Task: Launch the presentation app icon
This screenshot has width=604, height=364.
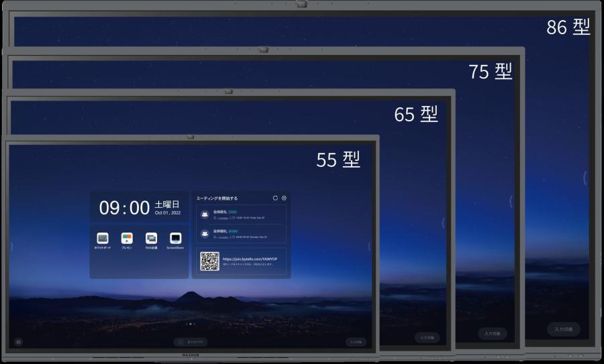Action: point(127,239)
